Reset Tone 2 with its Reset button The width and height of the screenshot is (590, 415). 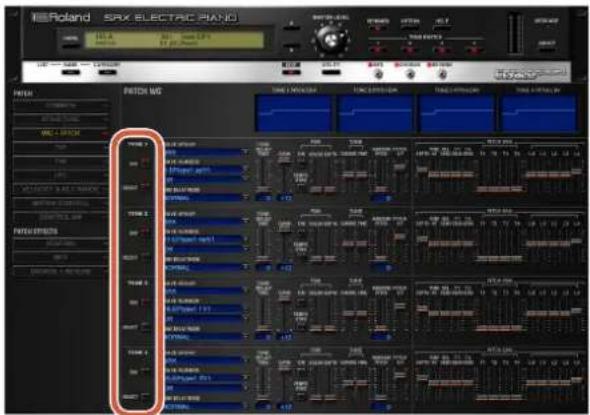(x=145, y=257)
